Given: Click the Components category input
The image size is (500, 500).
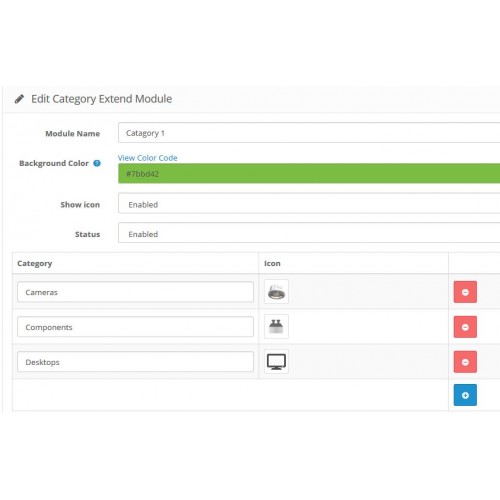Looking at the screenshot, I should [135, 327].
